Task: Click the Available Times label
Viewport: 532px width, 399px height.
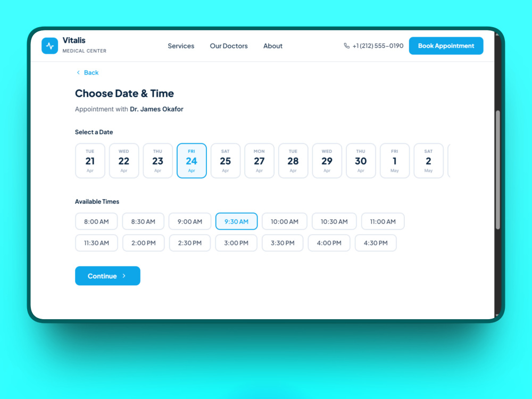Action: 97,202
